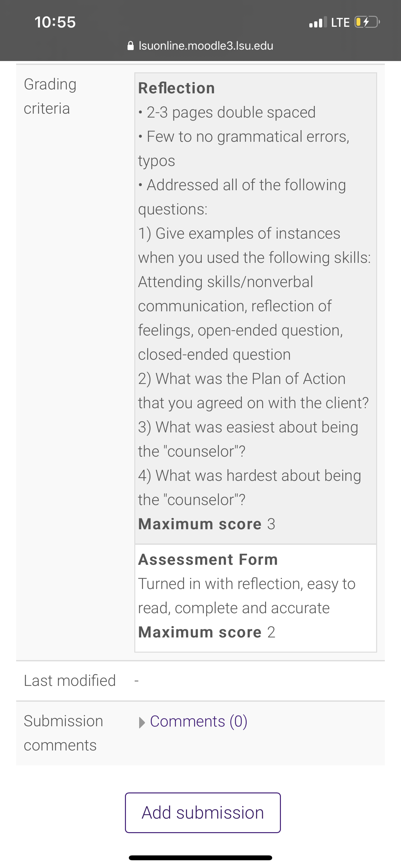The width and height of the screenshot is (401, 868).
Task: Click the Add submission button
Action: pyautogui.click(x=203, y=813)
